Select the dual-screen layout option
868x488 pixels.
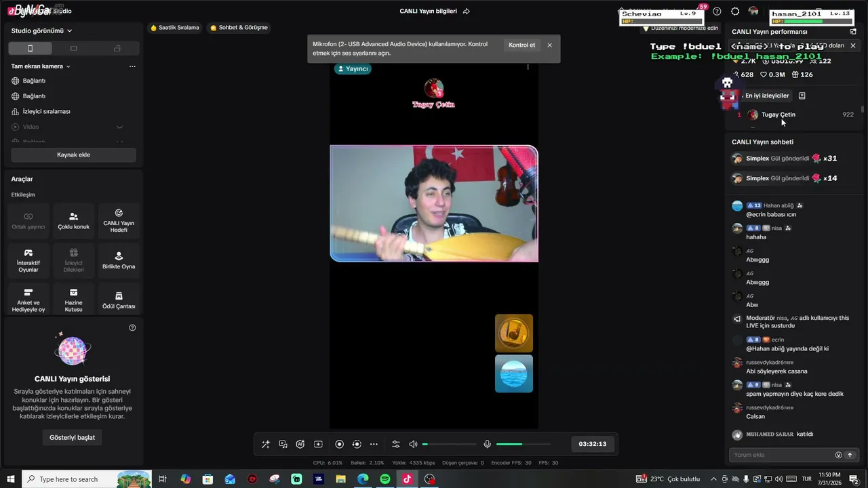(x=117, y=48)
